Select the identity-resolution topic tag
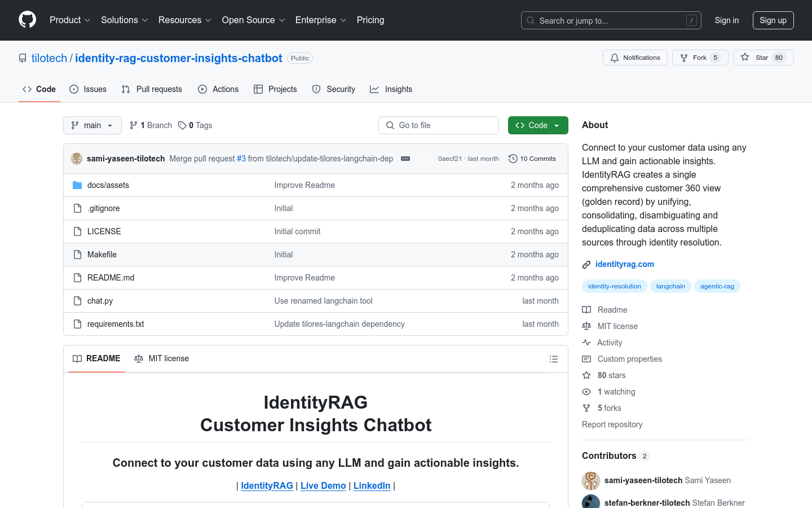Viewport: 812px width, 508px height. click(615, 286)
